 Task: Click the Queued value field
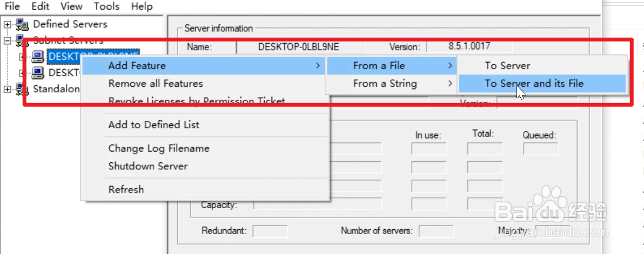(x=540, y=149)
